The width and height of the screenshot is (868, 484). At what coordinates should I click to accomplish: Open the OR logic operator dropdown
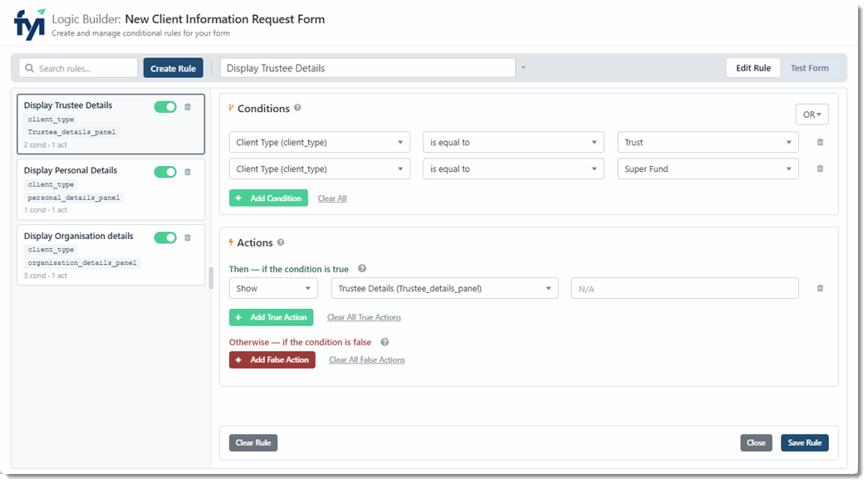tap(812, 115)
